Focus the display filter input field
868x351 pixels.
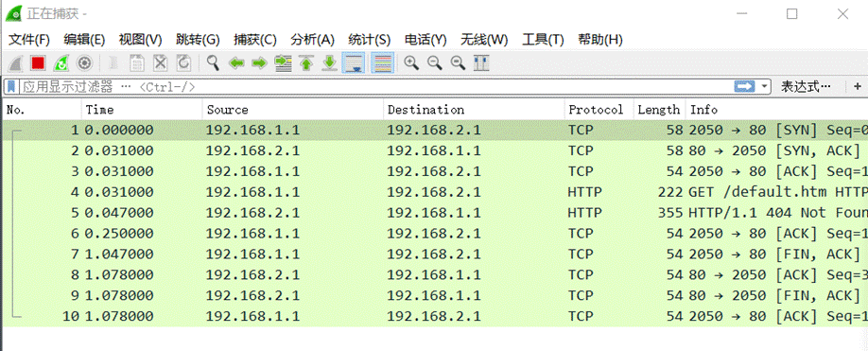pyautogui.click(x=376, y=86)
